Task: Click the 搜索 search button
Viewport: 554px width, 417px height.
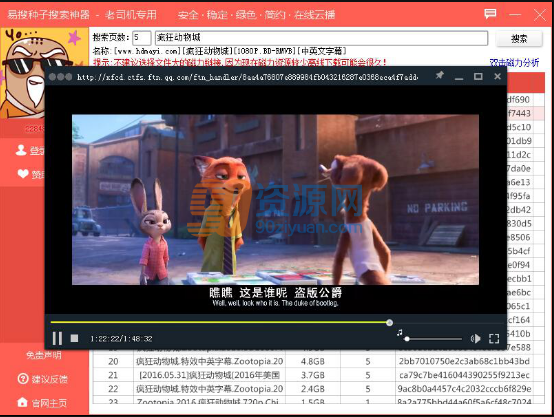Action: [519, 39]
